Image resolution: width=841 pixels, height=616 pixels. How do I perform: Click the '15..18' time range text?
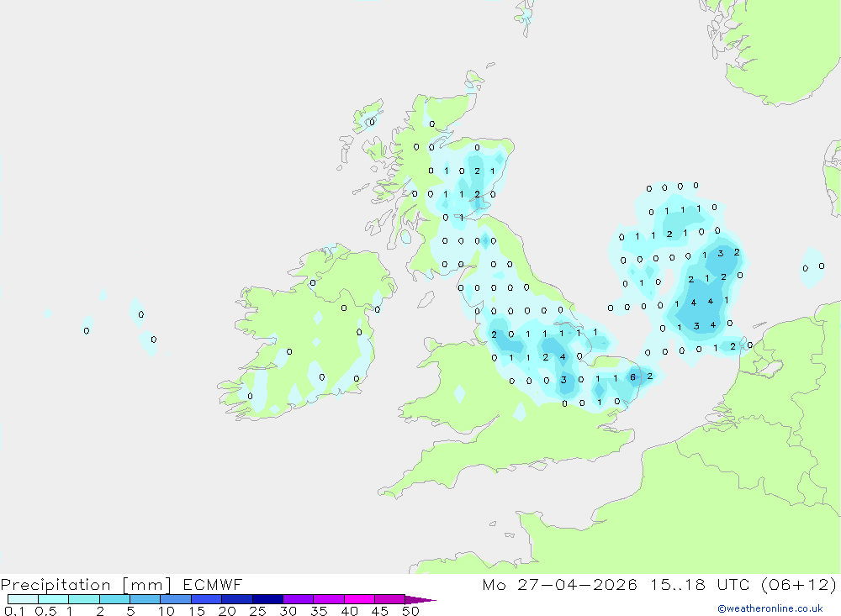(x=677, y=584)
